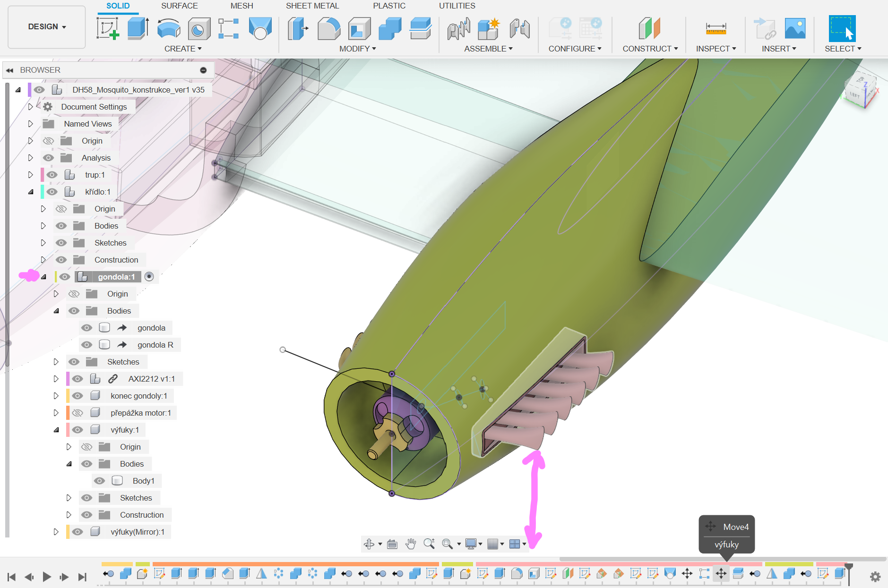The image size is (888, 588).
Task: Open the ASSEMBLE dropdown menu label
Action: tap(488, 49)
